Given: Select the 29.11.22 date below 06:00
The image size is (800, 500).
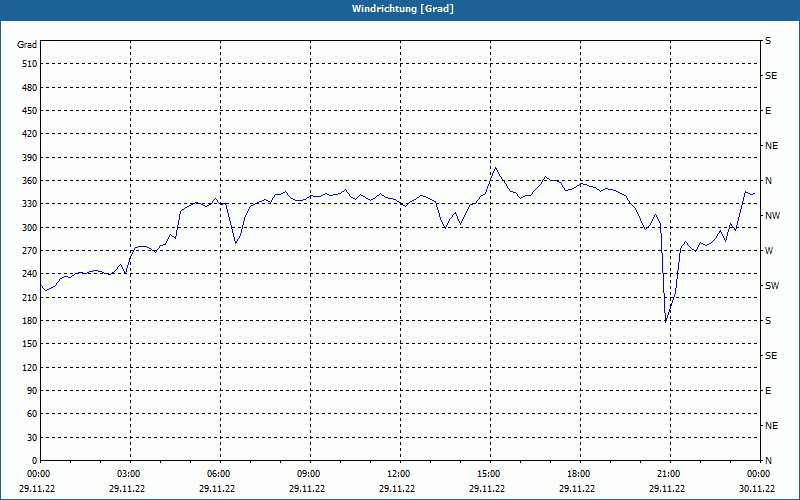Looking at the screenshot, I should [x=217, y=489].
